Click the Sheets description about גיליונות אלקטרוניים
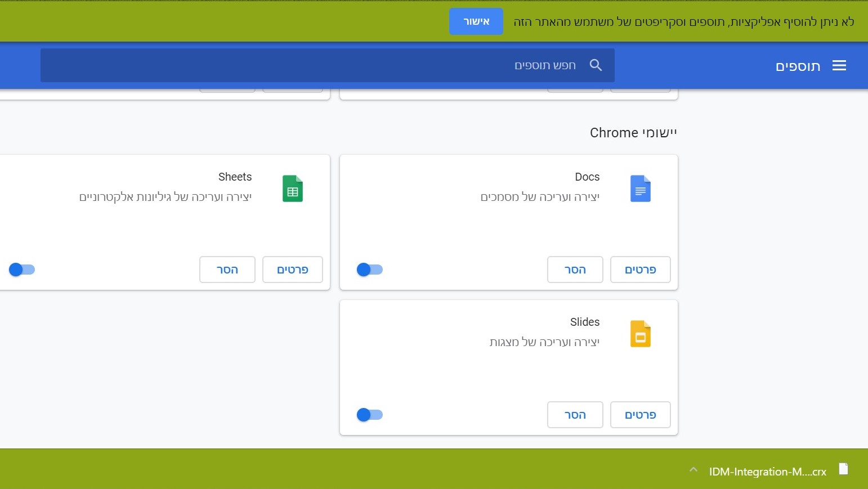Screen dimensions: 868x489 (x=165, y=197)
